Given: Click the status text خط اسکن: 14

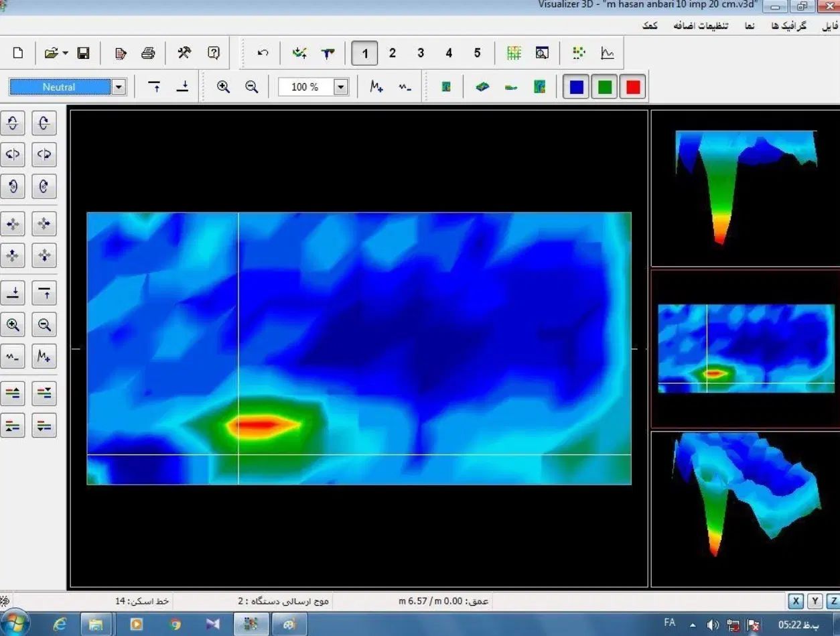Looking at the screenshot, I should 142,601.
